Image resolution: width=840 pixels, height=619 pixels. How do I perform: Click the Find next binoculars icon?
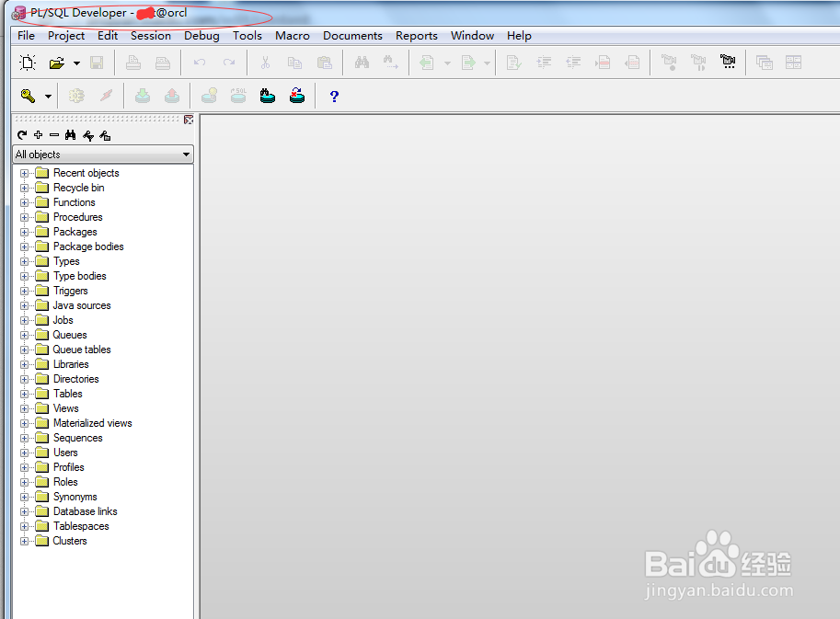point(391,63)
